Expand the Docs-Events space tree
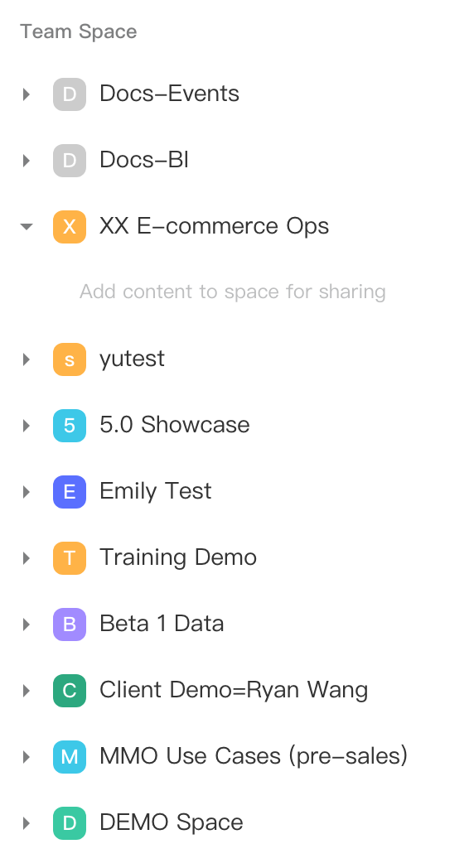474x868 pixels. (26, 94)
